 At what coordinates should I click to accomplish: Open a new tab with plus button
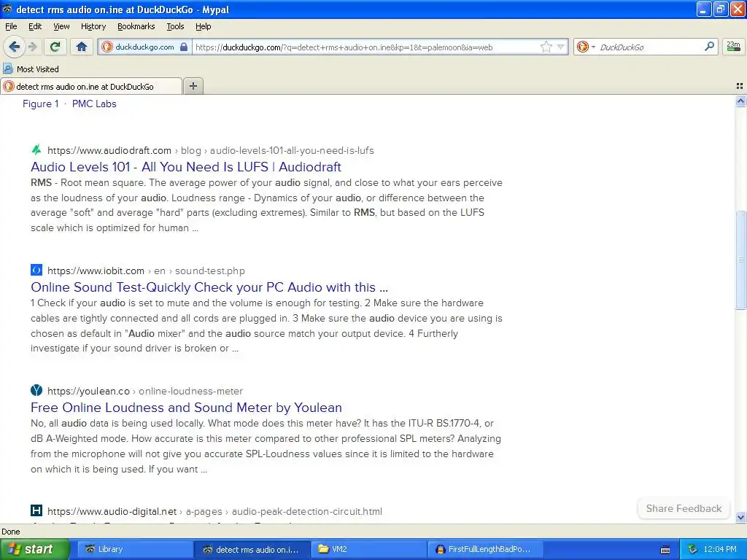coord(193,86)
